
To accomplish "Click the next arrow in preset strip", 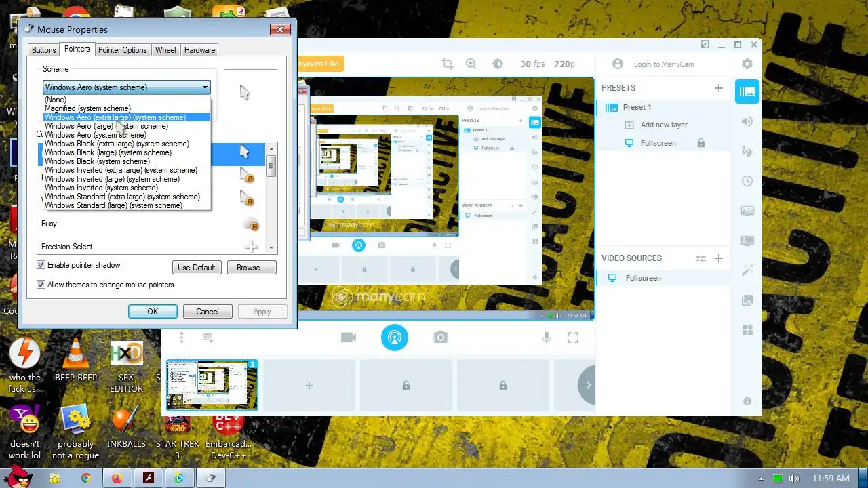I will pyautogui.click(x=587, y=385).
